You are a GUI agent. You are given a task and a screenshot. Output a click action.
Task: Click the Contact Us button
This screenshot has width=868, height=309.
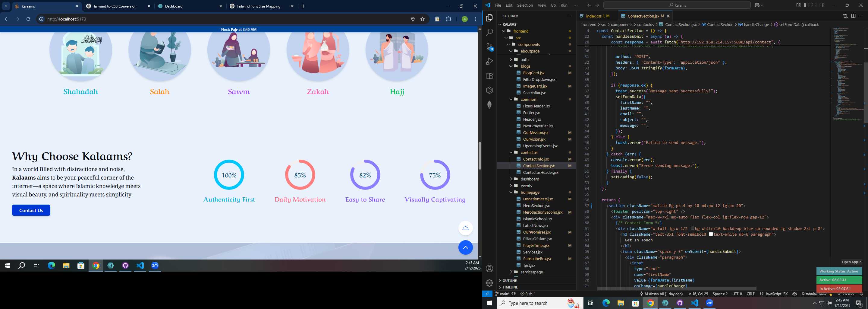click(x=31, y=210)
